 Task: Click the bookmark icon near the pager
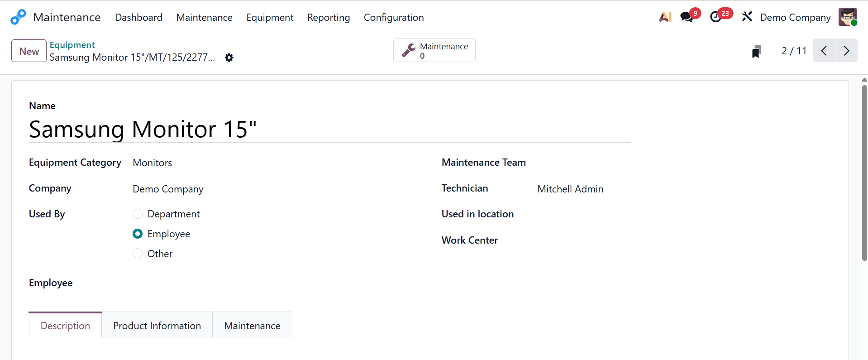pos(756,51)
